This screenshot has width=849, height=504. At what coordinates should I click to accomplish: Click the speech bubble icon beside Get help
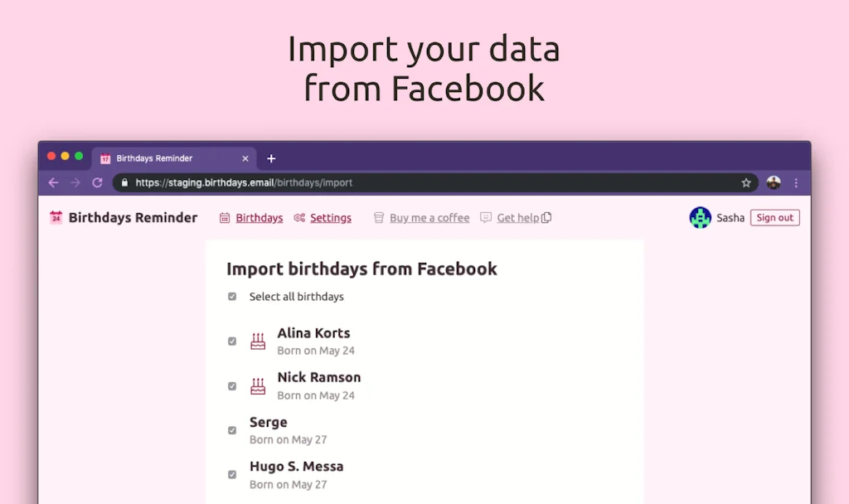485,217
